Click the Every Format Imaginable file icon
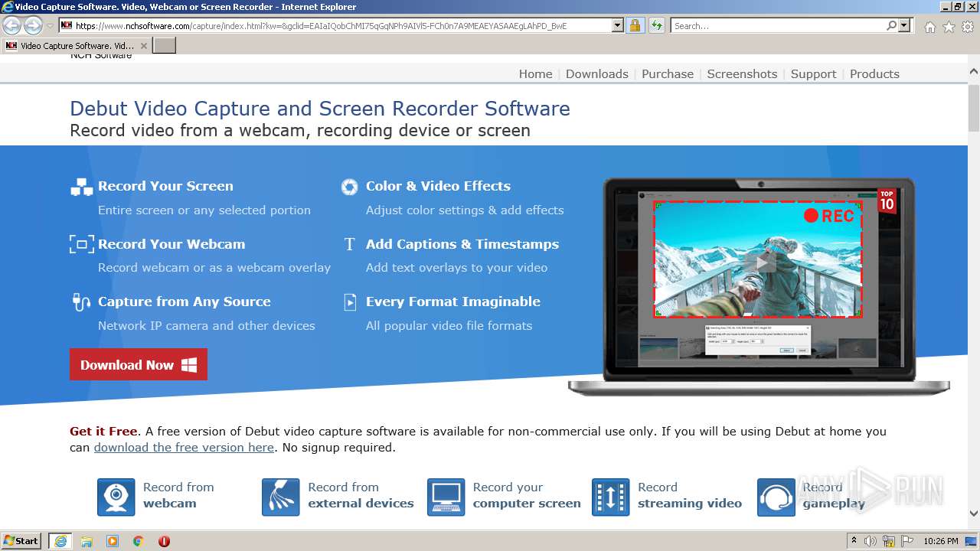Screen dimensions: 980x551 [x=350, y=302]
